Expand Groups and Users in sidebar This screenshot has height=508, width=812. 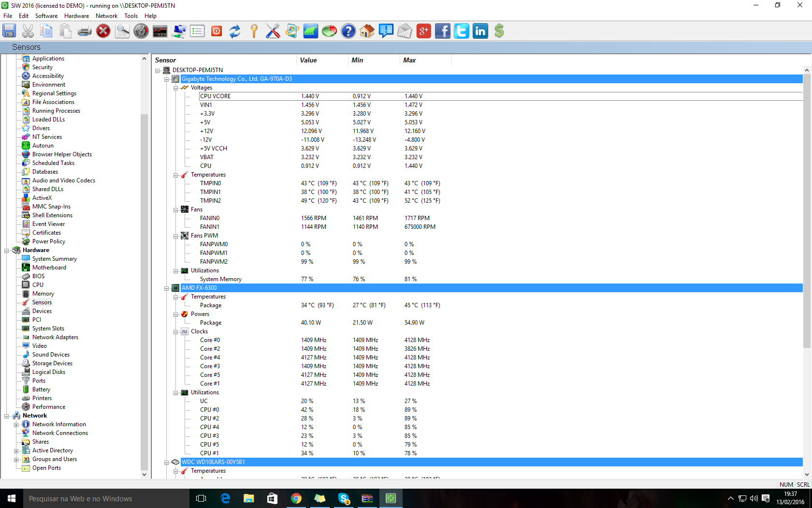[16, 460]
